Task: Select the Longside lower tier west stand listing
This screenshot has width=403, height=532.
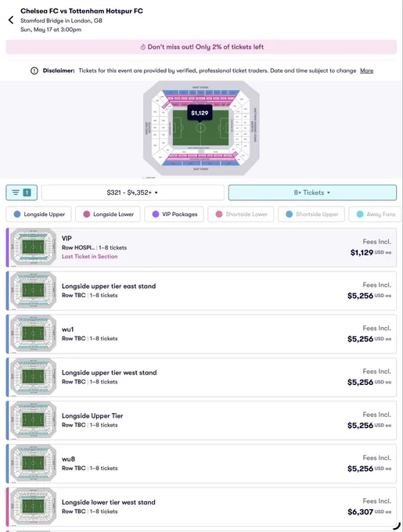Action: 201,506
